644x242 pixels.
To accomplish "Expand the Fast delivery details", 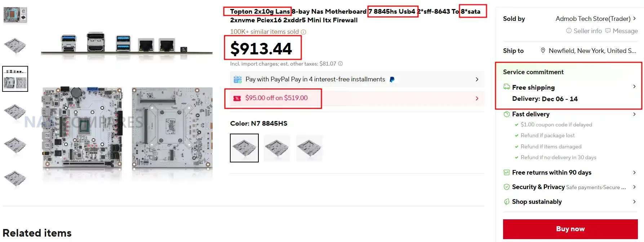I will [634, 114].
